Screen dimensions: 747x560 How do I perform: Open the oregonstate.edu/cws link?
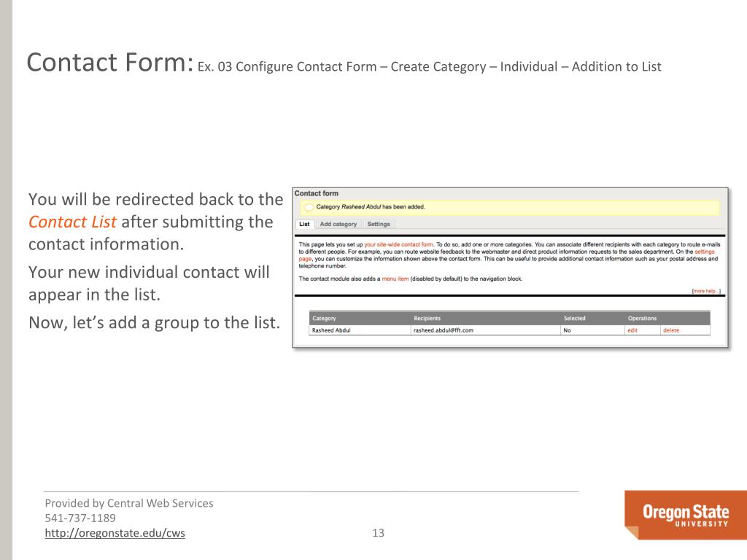click(115, 533)
